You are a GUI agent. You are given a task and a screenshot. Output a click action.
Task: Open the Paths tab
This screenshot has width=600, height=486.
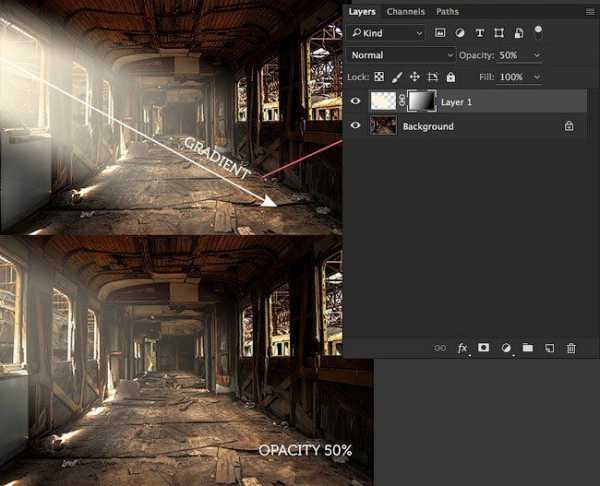[447, 11]
